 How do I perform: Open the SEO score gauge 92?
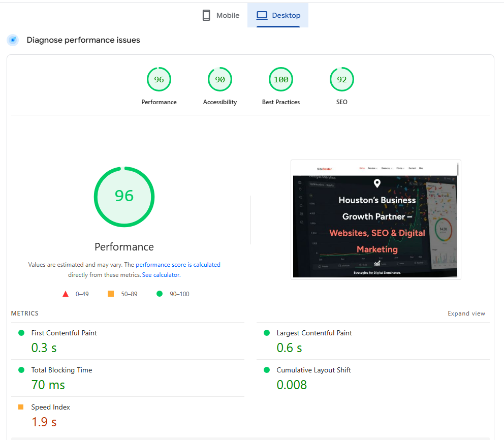point(342,79)
